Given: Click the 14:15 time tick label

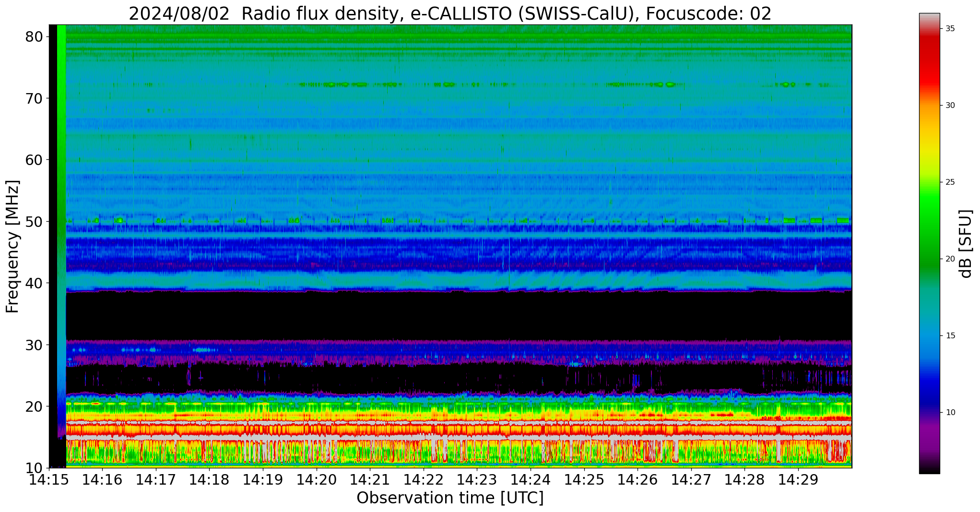Looking at the screenshot, I should [49, 479].
